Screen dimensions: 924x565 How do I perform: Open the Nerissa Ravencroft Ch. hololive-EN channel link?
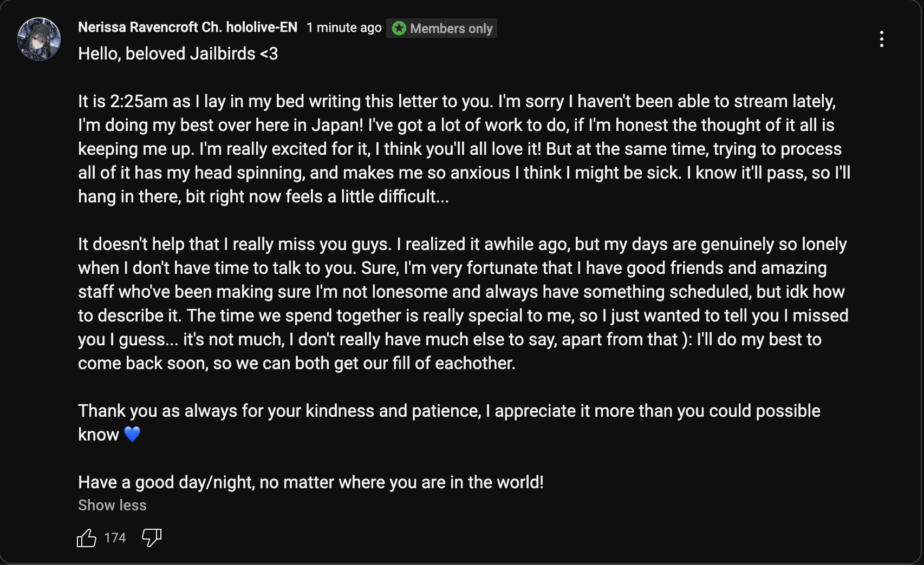[x=187, y=28]
